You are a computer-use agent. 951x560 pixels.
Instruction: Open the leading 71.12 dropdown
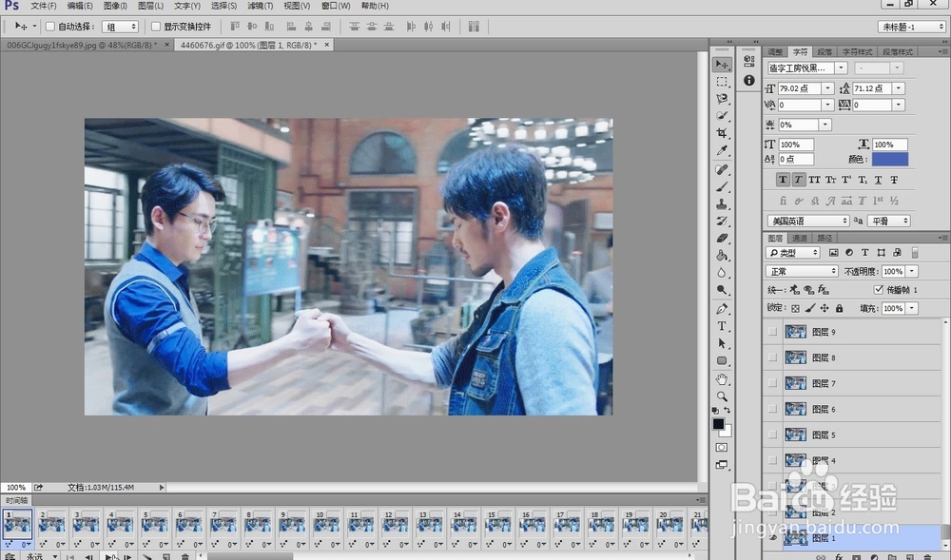(x=900, y=88)
